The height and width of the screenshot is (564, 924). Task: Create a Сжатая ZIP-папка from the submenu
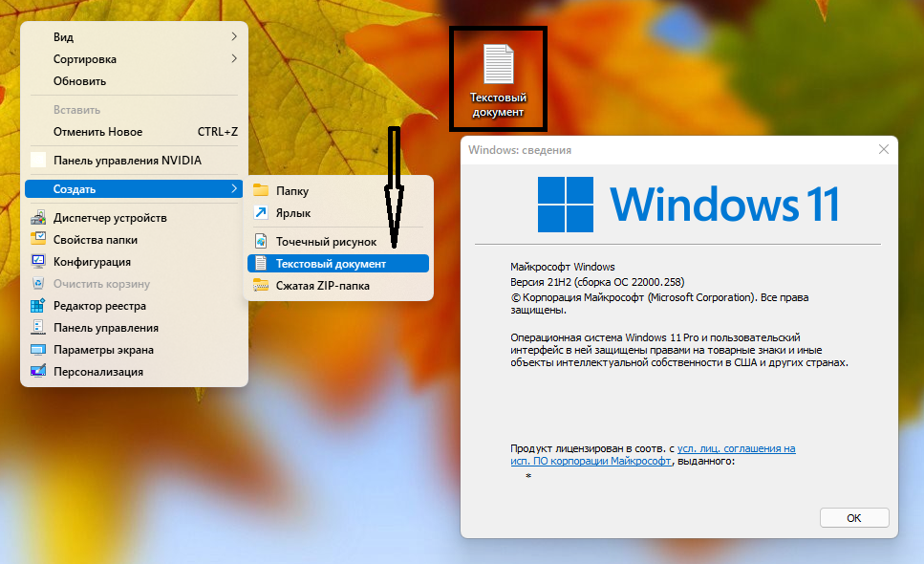[338, 285]
